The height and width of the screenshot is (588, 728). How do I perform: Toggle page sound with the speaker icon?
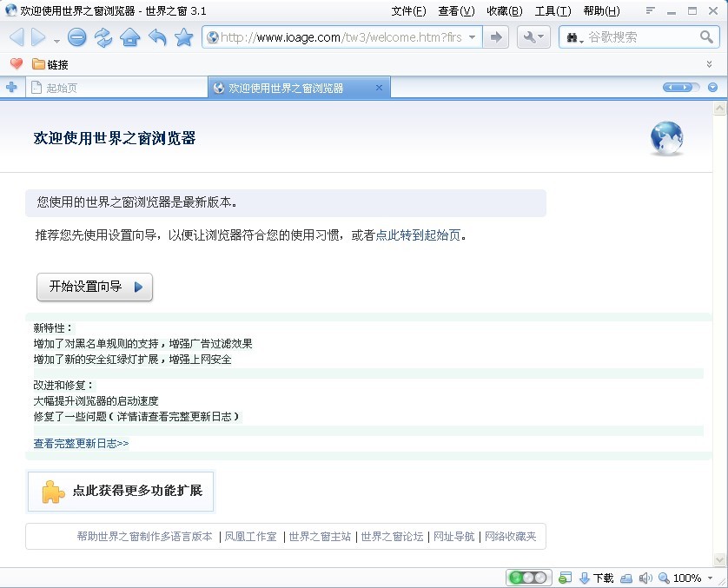[645, 578]
